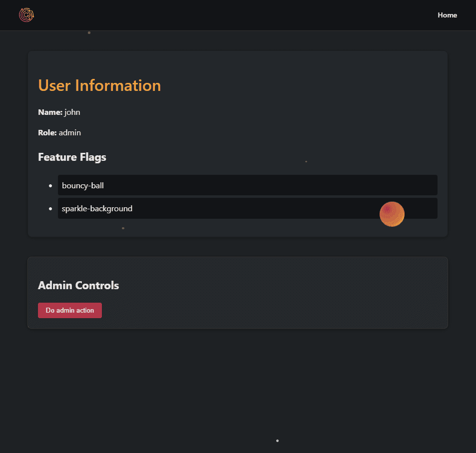
Task: Click the bullet next to bouncy-ball
Action: pos(50,185)
